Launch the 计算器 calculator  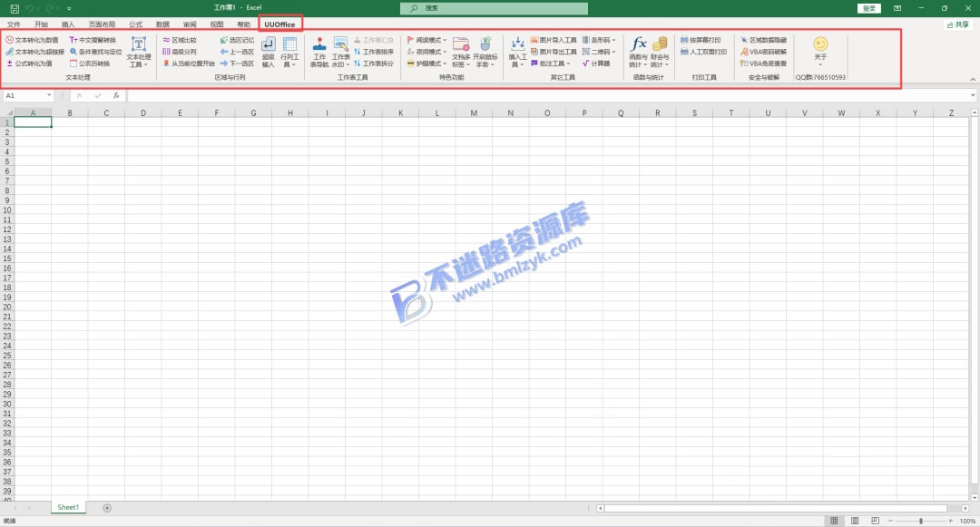(596, 63)
